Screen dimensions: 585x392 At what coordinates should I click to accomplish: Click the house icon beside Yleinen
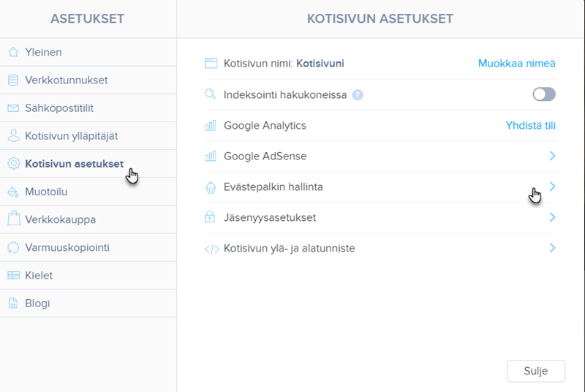(x=12, y=52)
